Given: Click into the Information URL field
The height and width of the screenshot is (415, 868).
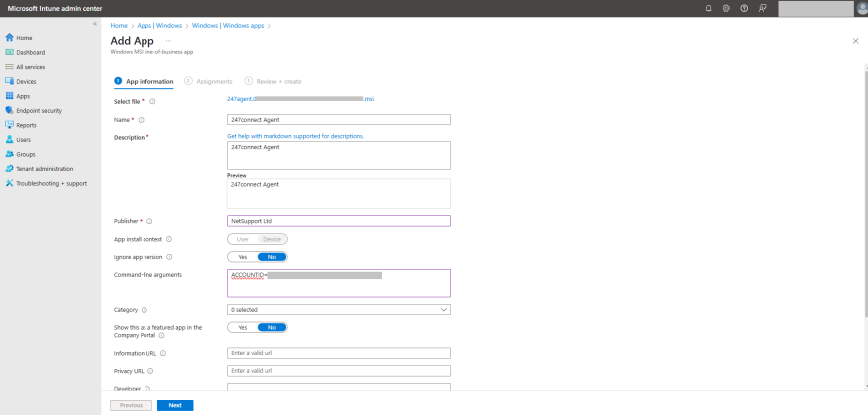Looking at the screenshot, I should 340,353.
